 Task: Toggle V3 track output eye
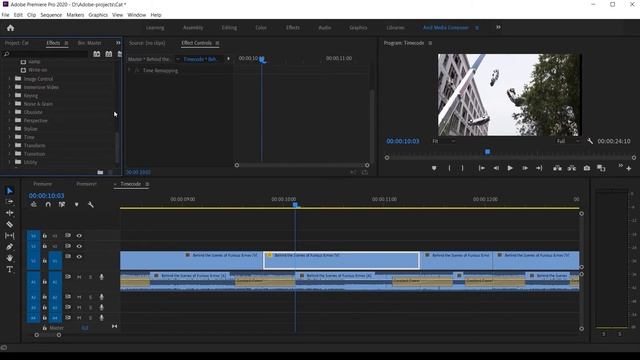pyautogui.click(x=79, y=236)
